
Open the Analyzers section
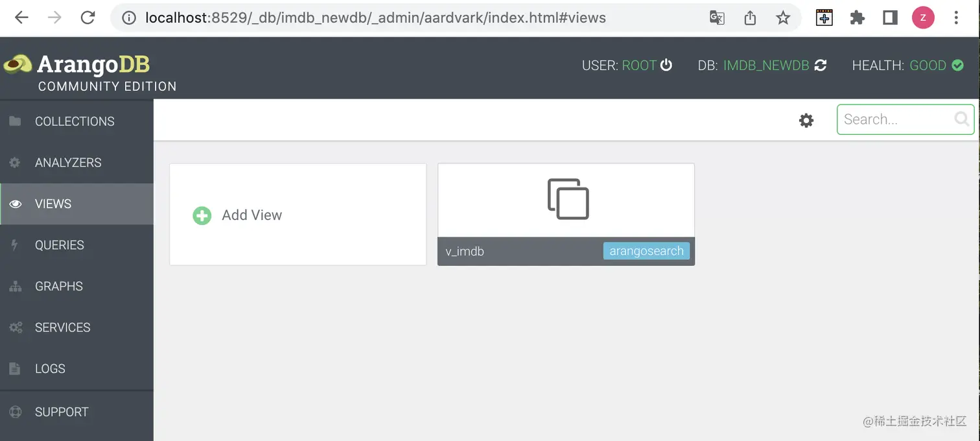pos(76,163)
